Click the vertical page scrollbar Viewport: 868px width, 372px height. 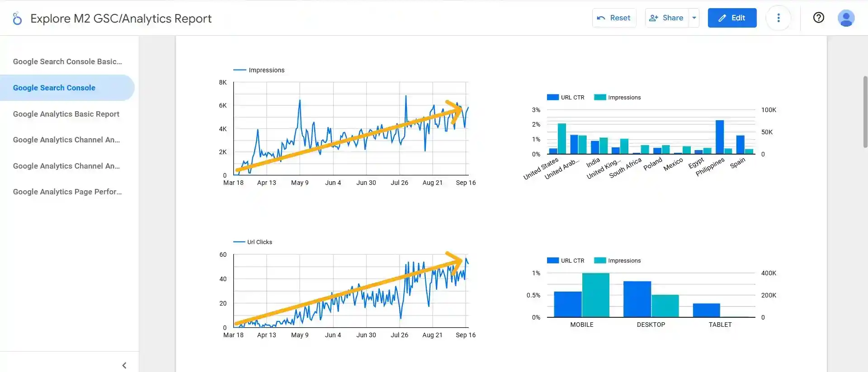point(865,112)
